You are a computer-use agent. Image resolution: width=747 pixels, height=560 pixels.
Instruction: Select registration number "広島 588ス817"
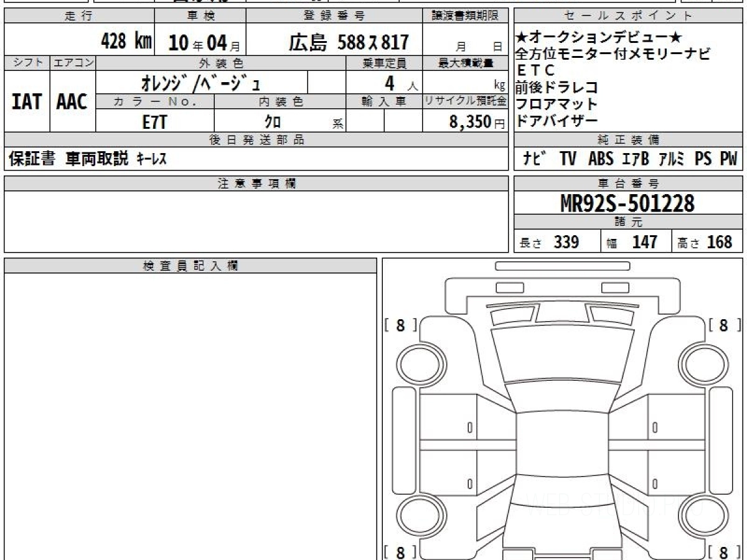pyautogui.click(x=349, y=42)
